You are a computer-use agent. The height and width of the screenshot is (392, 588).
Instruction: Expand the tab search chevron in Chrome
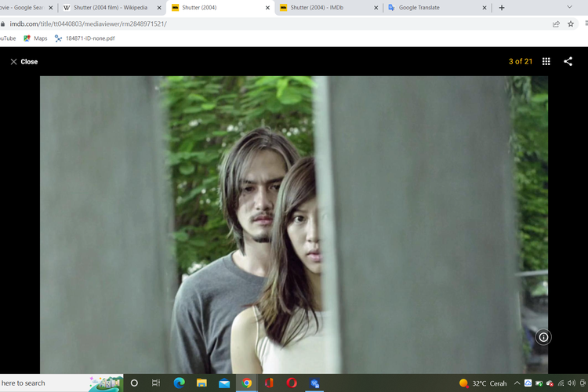[x=569, y=7]
